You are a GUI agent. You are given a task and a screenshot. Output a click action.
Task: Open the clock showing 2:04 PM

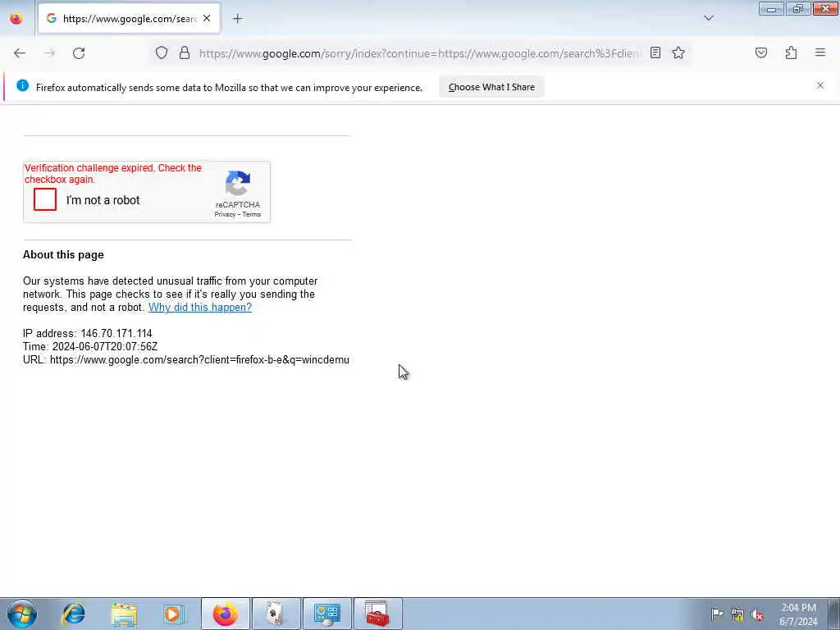[x=798, y=614]
